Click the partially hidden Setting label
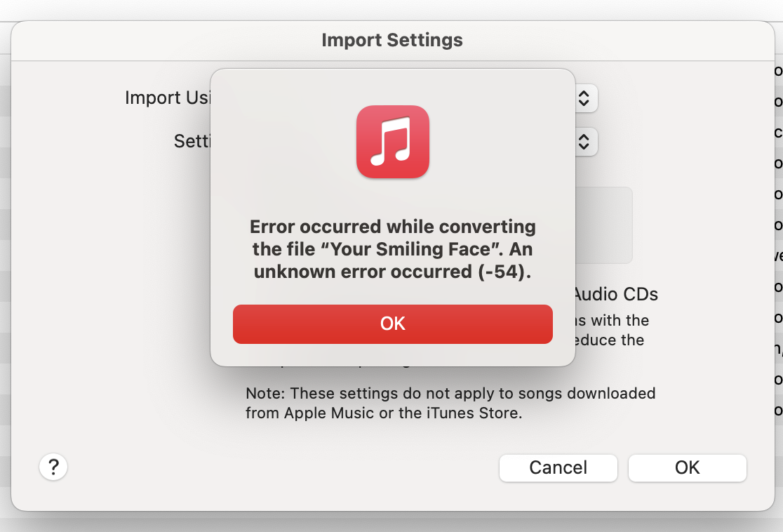783x532 pixels. (193, 141)
